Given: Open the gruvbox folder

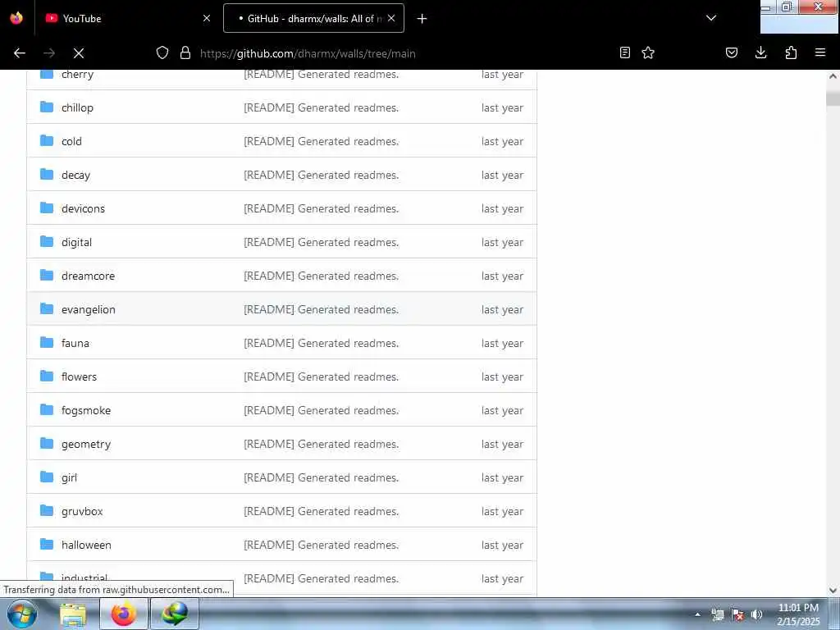Looking at the screenshot, I should coord(82,511).
